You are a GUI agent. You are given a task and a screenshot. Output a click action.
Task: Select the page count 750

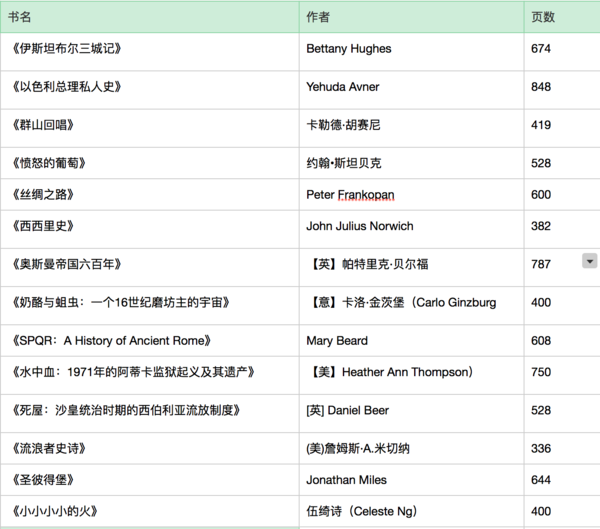(541, 372)
